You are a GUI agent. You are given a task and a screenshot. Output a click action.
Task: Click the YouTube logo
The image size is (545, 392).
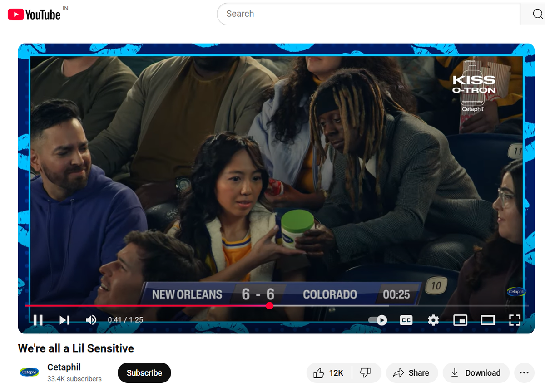click(33, 14)
